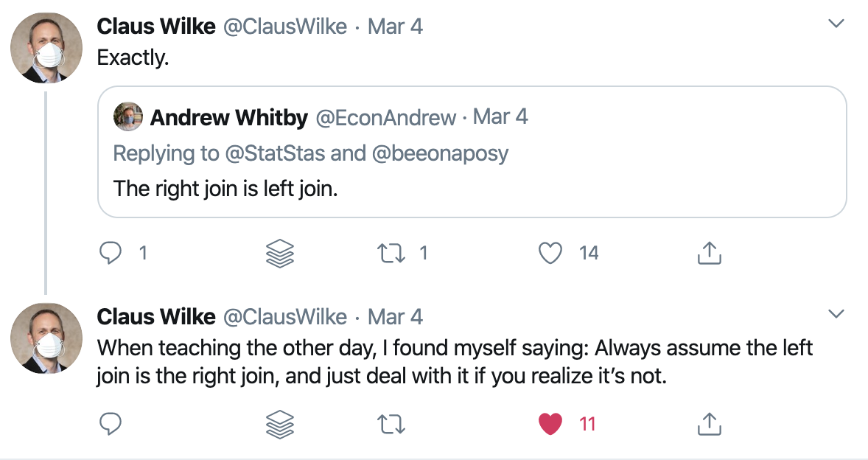Reply to the 'Exactly.' tweet

click(x=111, y=253)
